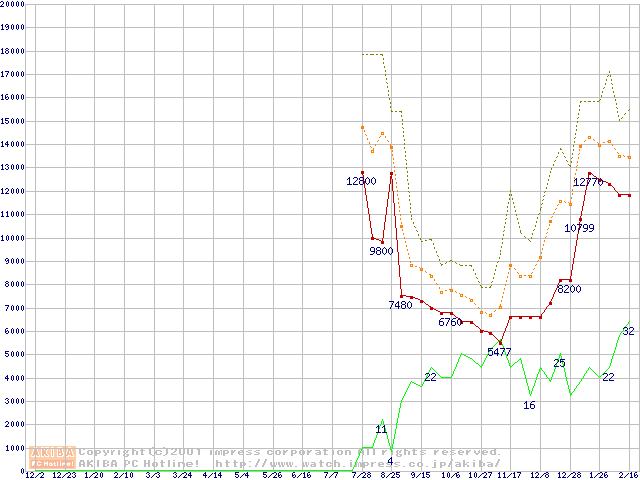Click the impress corporation copyright notice
The height and width of the screenshot is (480, 640).
[290, 452]
